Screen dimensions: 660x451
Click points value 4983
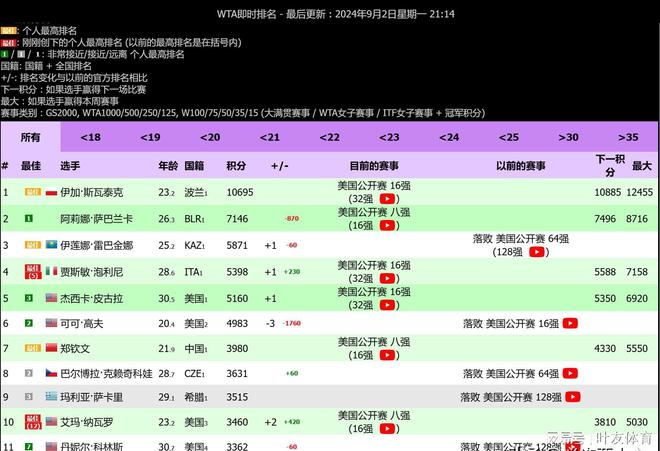coord(237,323)
